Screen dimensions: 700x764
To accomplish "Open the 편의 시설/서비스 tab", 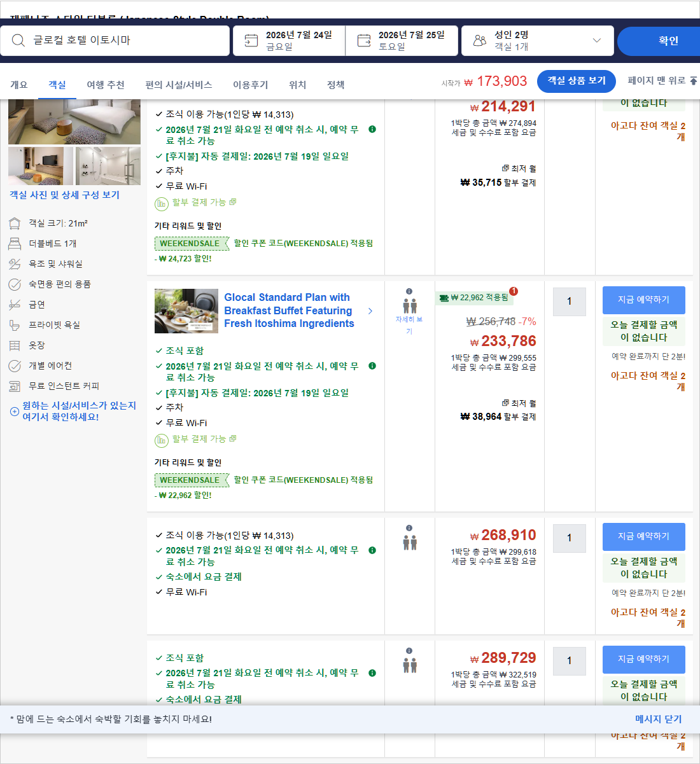I will (179, 85).
